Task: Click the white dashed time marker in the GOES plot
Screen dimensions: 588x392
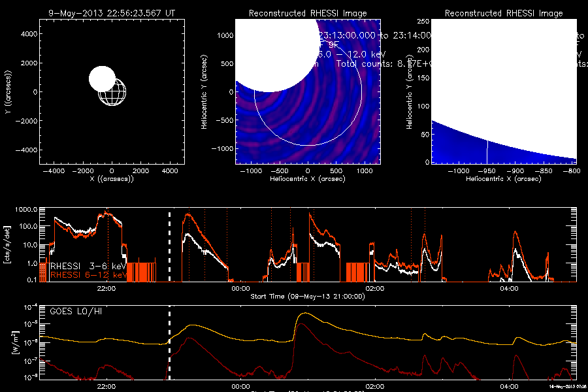Action: [x=169, y=343]
